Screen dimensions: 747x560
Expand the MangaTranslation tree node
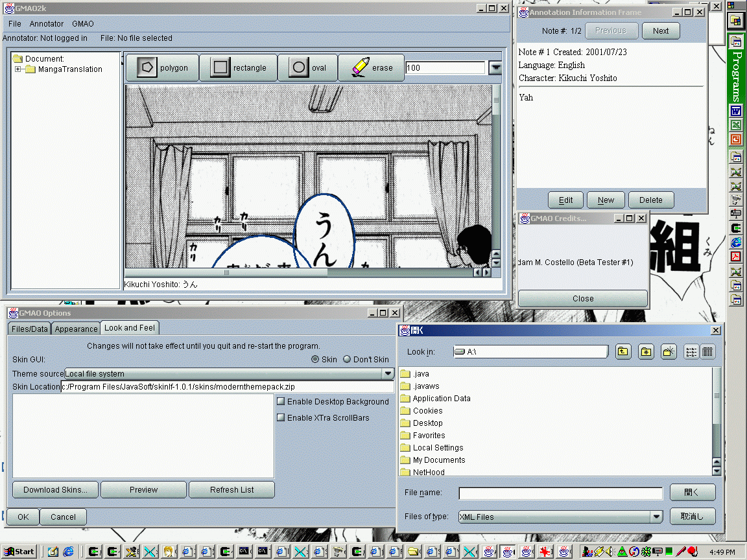(x=18, y=69)
